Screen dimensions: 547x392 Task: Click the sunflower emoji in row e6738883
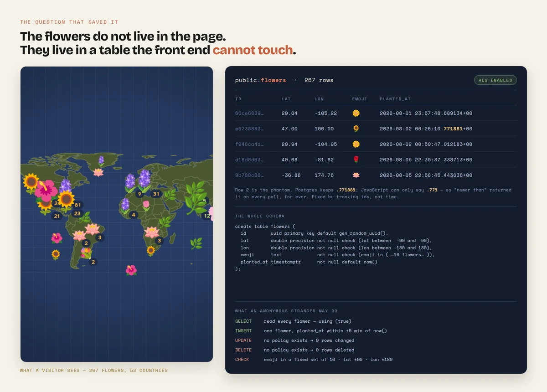point(356,129)
